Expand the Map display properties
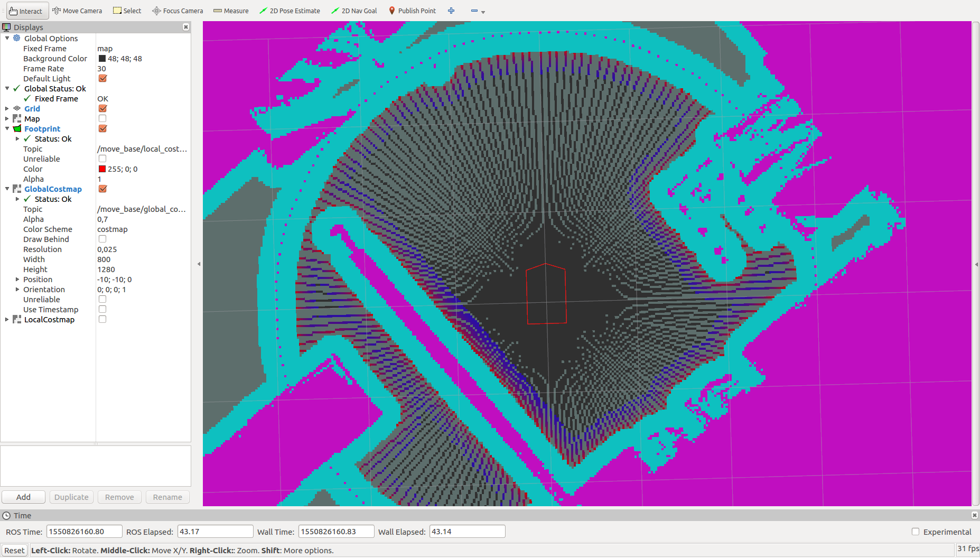The image size is (980, 558). point(7,118)
